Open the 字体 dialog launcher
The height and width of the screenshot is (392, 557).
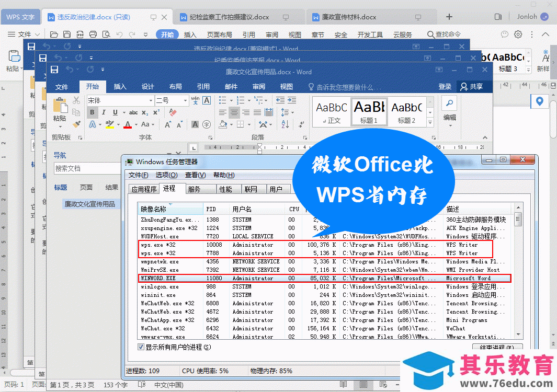tap(211, 137)
